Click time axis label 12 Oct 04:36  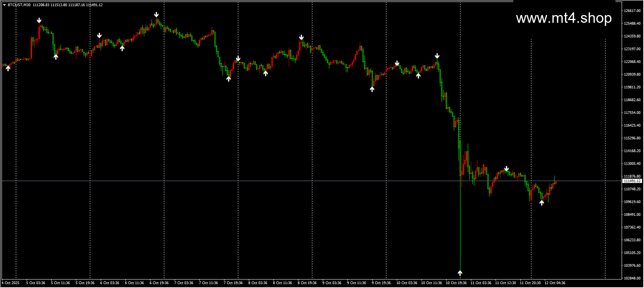555,283
